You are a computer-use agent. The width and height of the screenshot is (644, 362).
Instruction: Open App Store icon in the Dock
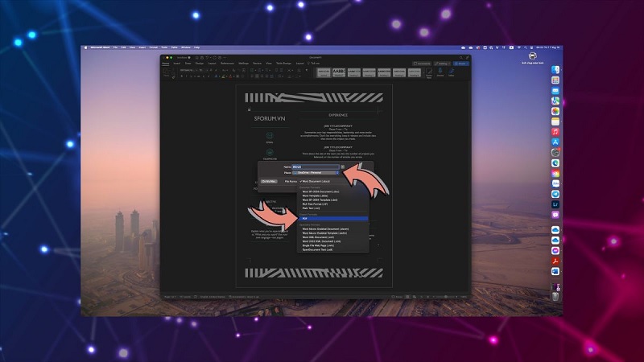point(555,142)
